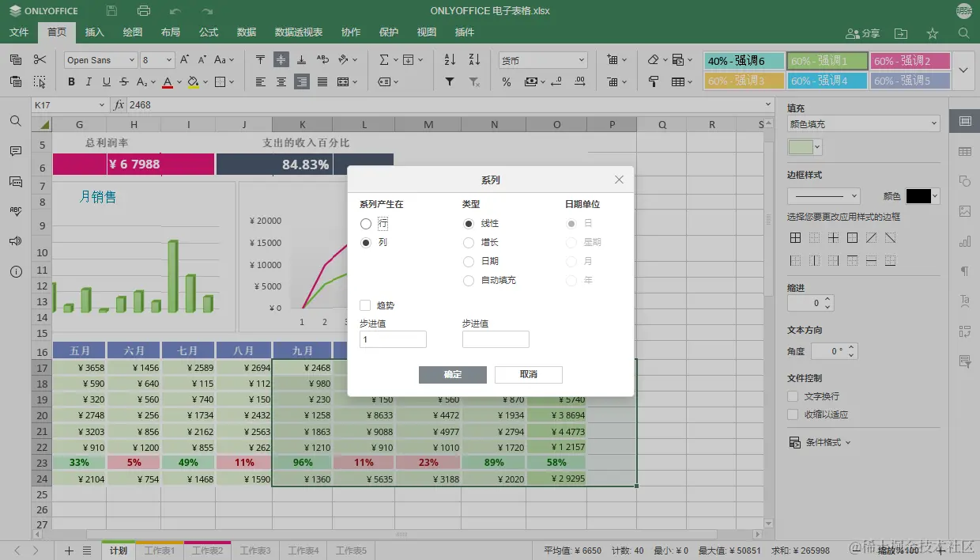Apply the 60% - 强调2 cell style

point(910,61)
